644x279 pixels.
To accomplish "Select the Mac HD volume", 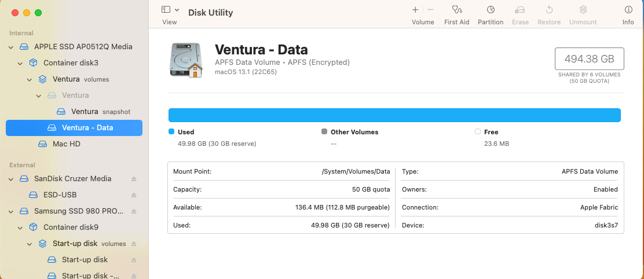I will (x=66, y=144).
